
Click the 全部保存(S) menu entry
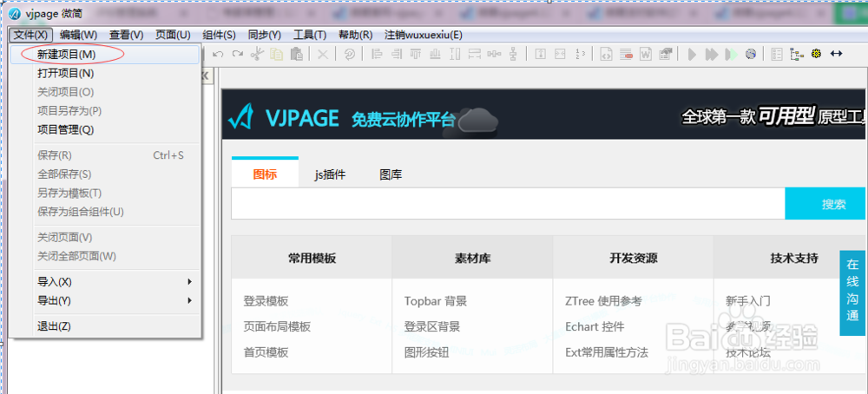[x=105, y=174]
